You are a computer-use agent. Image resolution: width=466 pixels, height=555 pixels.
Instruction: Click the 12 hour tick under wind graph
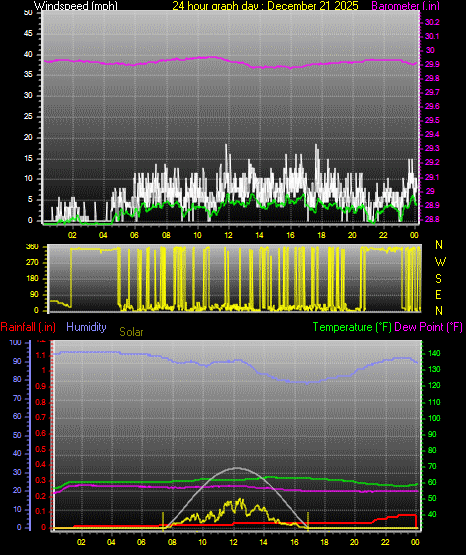(x=229, y=235)
